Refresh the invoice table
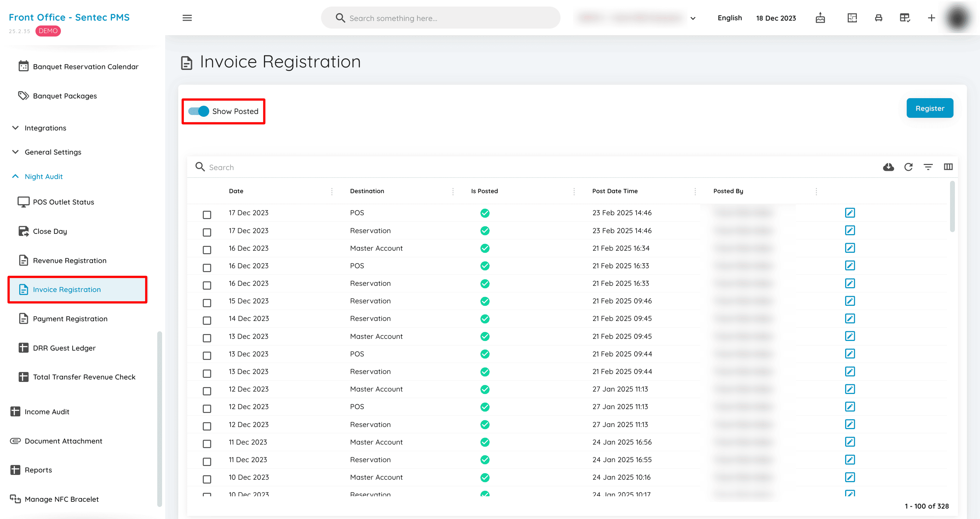The height and width of the screenshot is (519, 980). point(908,167)
